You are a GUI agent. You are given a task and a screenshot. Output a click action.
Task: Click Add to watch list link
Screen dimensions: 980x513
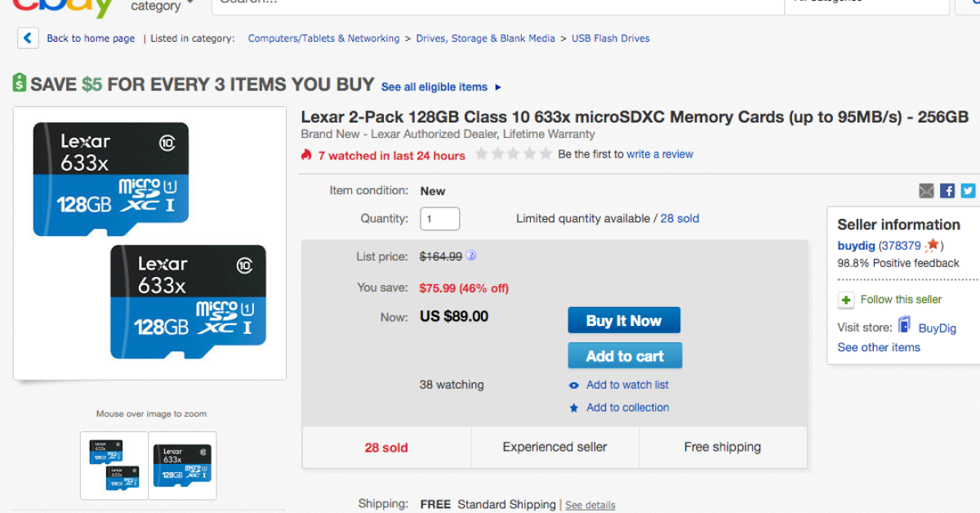click(627, 385)
